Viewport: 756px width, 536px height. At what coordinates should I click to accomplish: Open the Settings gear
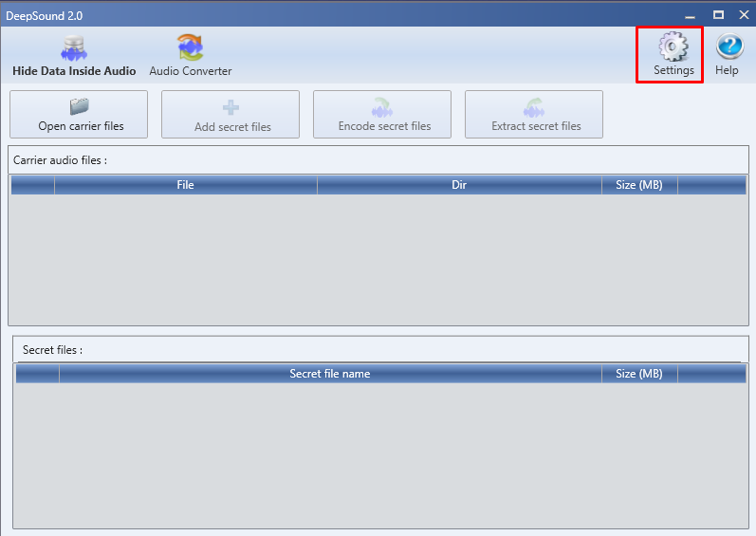pyautogui.click(x=673, y=54)
